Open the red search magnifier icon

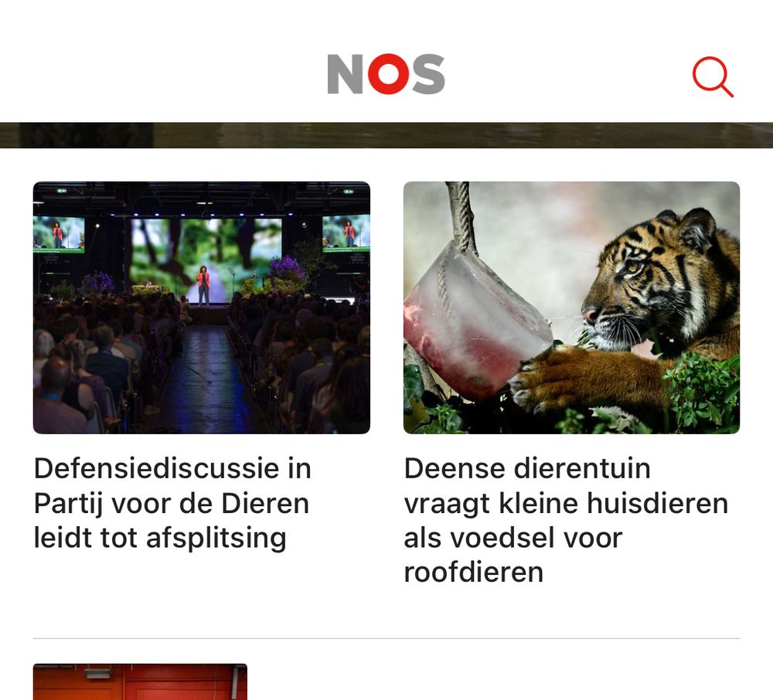713,77
